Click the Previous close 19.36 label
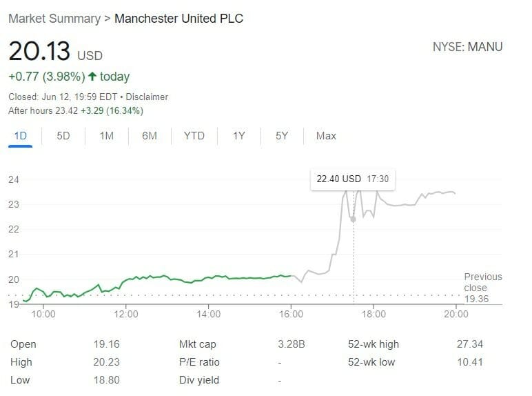Image resolution: width=532 pixels, height=396 pixels. [482, 288]
